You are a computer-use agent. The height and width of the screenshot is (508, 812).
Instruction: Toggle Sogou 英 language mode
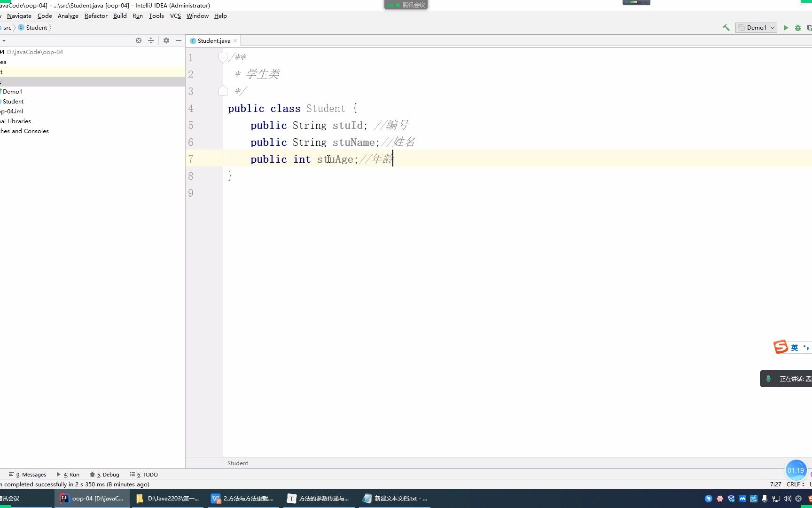pos(795,348)
